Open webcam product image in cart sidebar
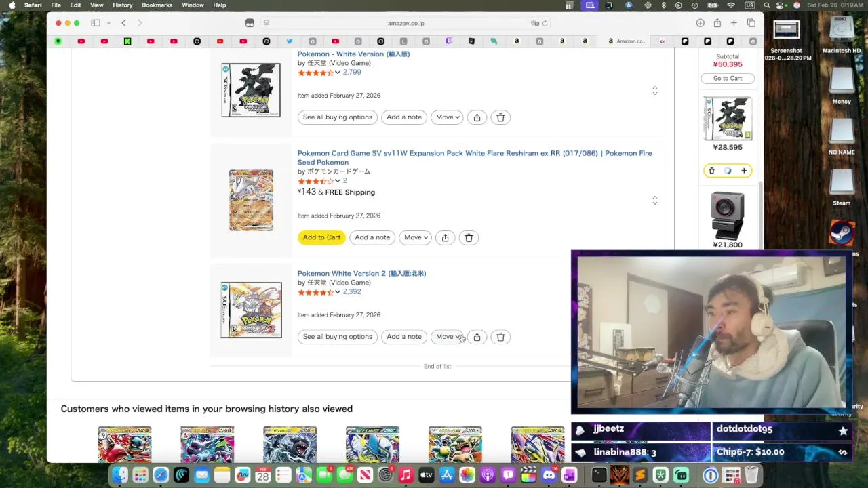The image size is (868, 488). click(728, 216)
